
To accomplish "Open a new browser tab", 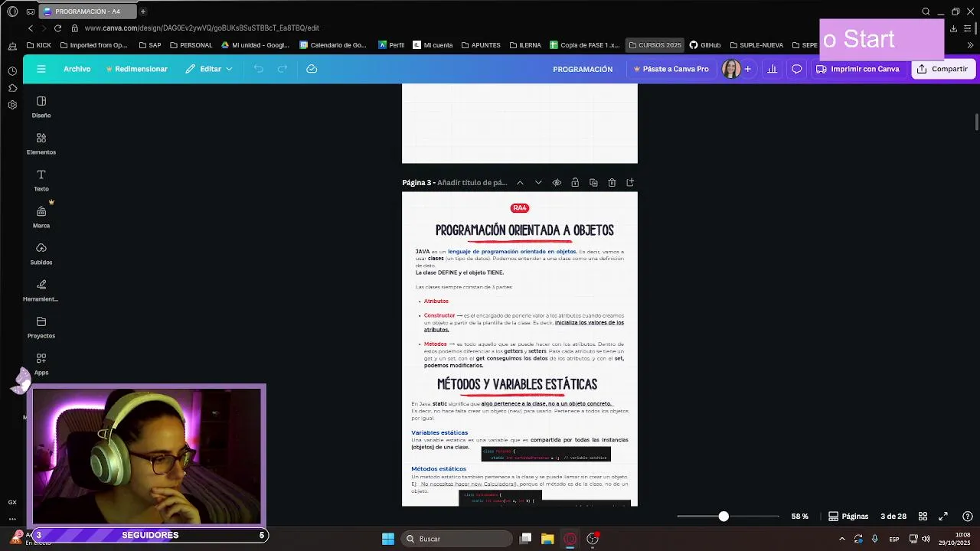I will point(142,11).
